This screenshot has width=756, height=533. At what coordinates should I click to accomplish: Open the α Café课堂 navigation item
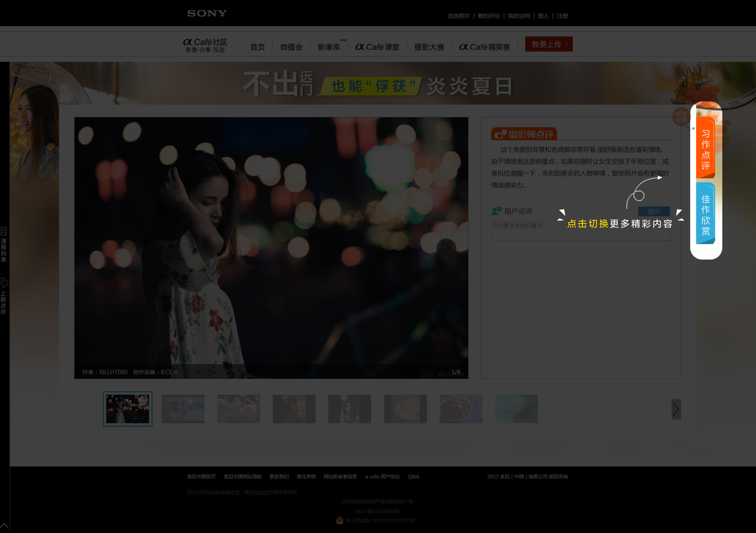(x=377, y=47)
